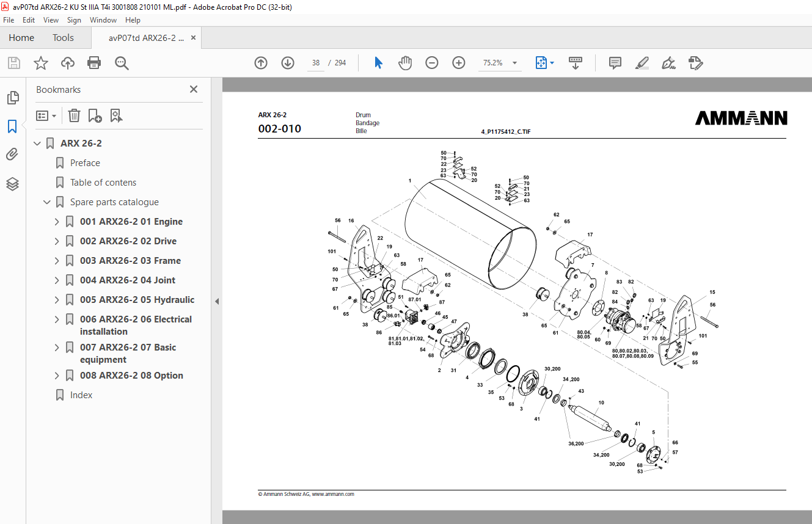Expand the 006 Electrical installation bookmark
Viewport: 812px width, 524px height.
coord(57,319)
